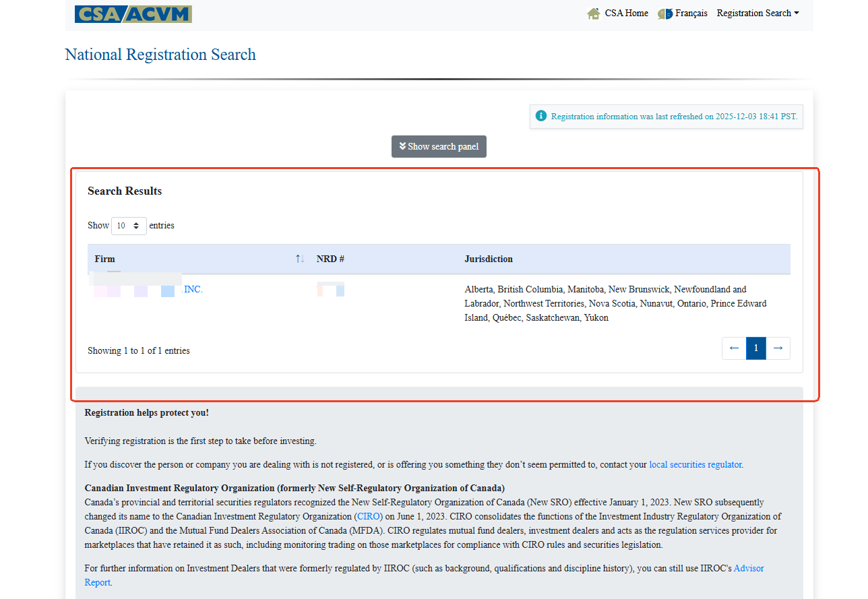Open the Registration Search dropdown menu
The height and width of the screenshot is (599, 868).
(x=758, y=13)
